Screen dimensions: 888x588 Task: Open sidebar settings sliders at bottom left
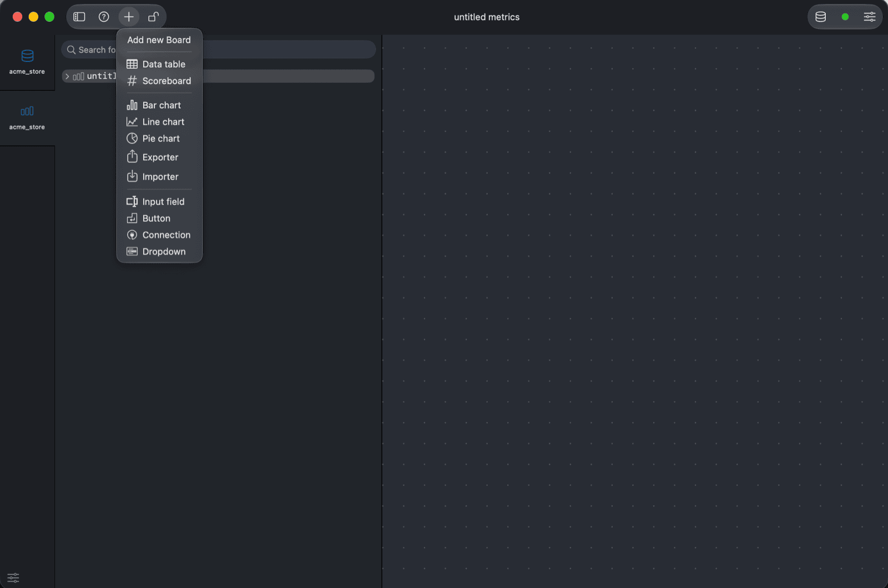[13, 577]
